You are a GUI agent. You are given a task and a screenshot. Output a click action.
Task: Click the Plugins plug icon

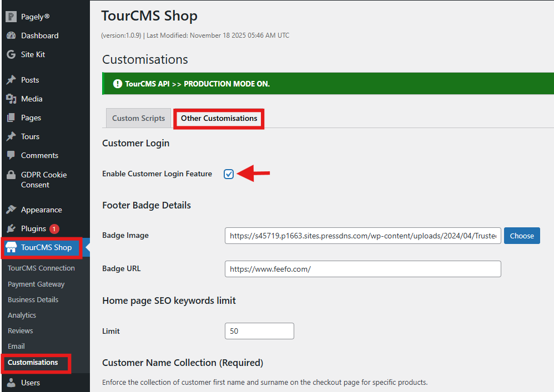(11, 228)
